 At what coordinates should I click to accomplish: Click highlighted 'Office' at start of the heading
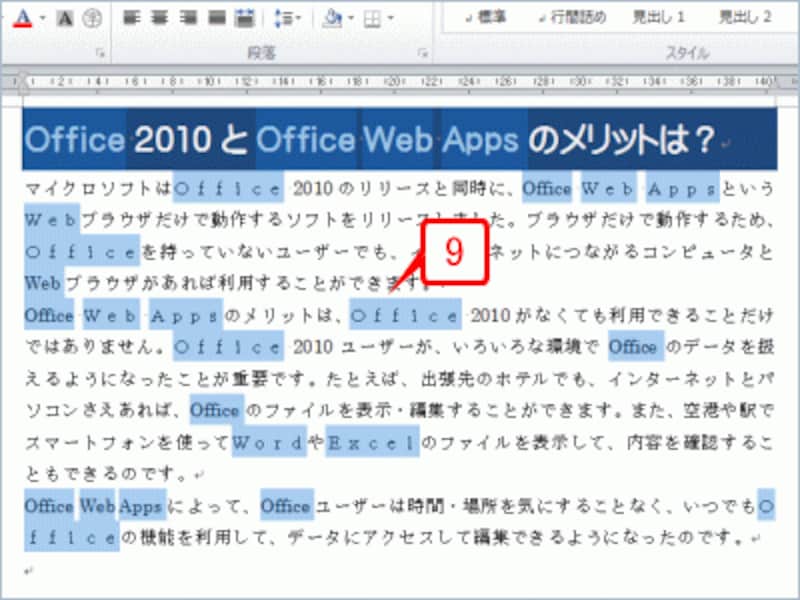pos(74,139)
